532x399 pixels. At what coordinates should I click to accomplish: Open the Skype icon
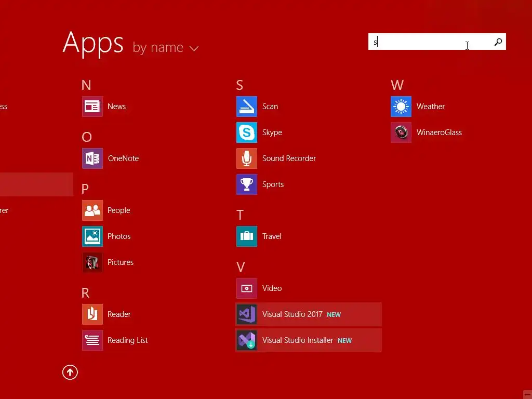(x=247, y=132)
